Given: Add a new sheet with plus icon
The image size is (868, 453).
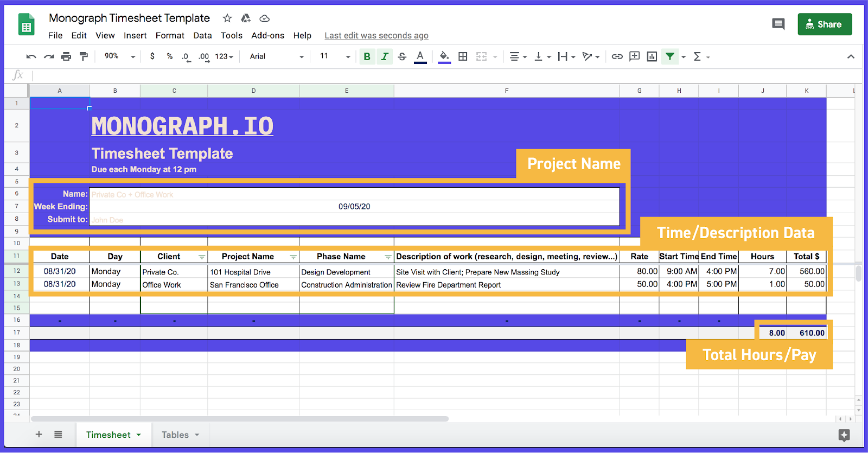Looking at the screenshot, I should click(x=39, y=435).
